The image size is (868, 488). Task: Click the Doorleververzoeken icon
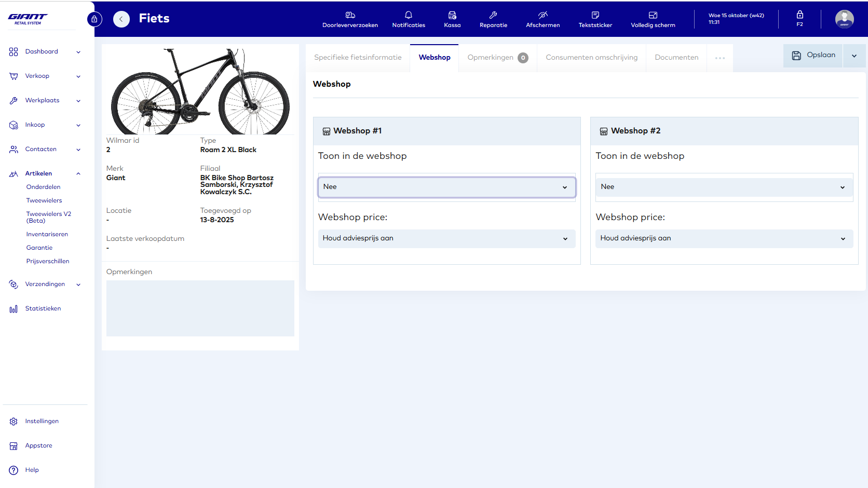(x=350, y=16)
